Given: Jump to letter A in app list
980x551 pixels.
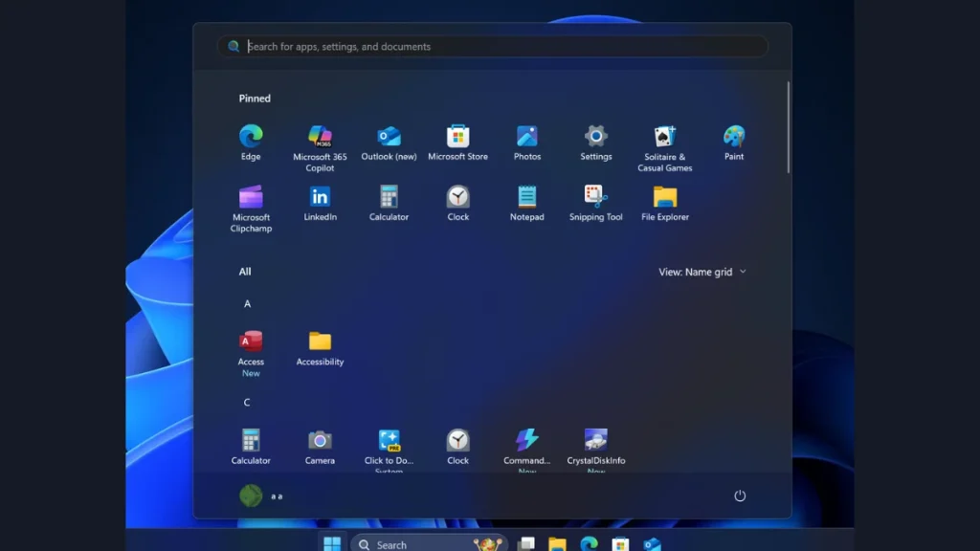Looking at the screenshot, I should 248,303.
